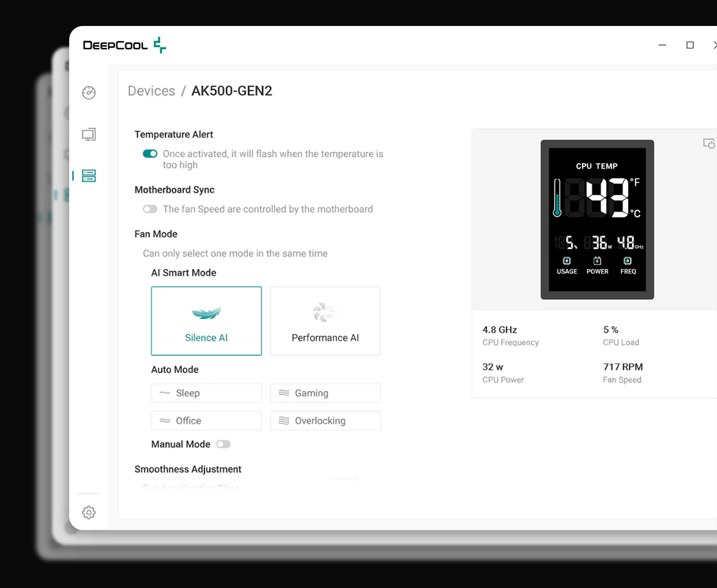Click the display monitor icon in sidebar
The image size is (717, 588).
coord(89,134)
